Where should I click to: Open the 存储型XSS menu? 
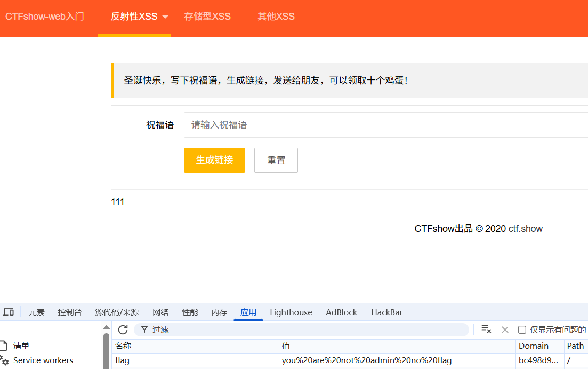pyautogui.click(x=207, y=17)
